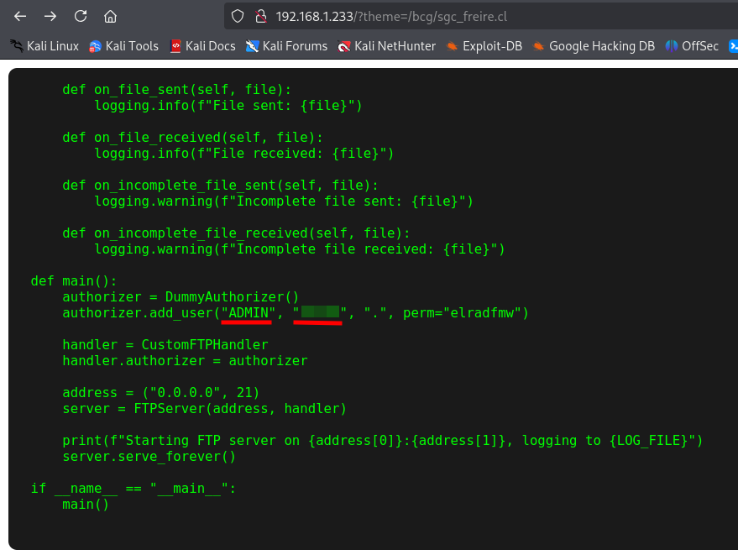
Task: Go to the browser Home page
Action: (110, 16)
